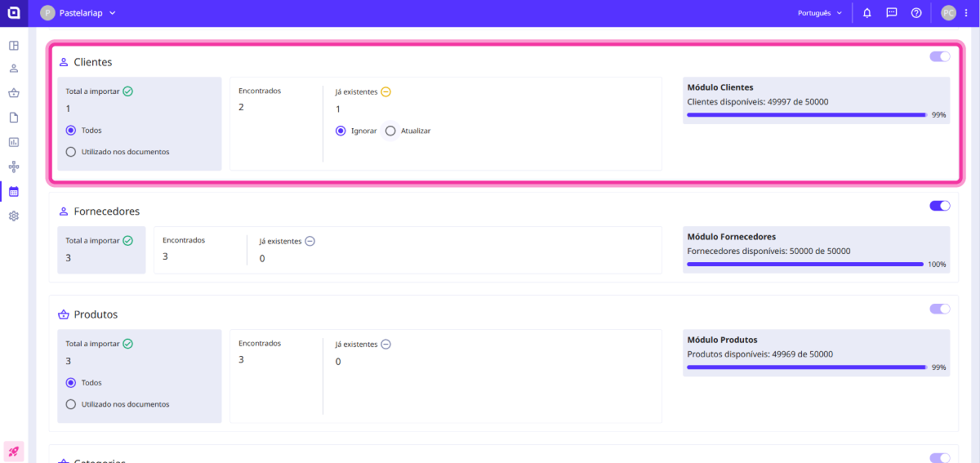Open the clients person icon in sidebar
This screenshot has height=463, width=980.
[x=14, y=69]
